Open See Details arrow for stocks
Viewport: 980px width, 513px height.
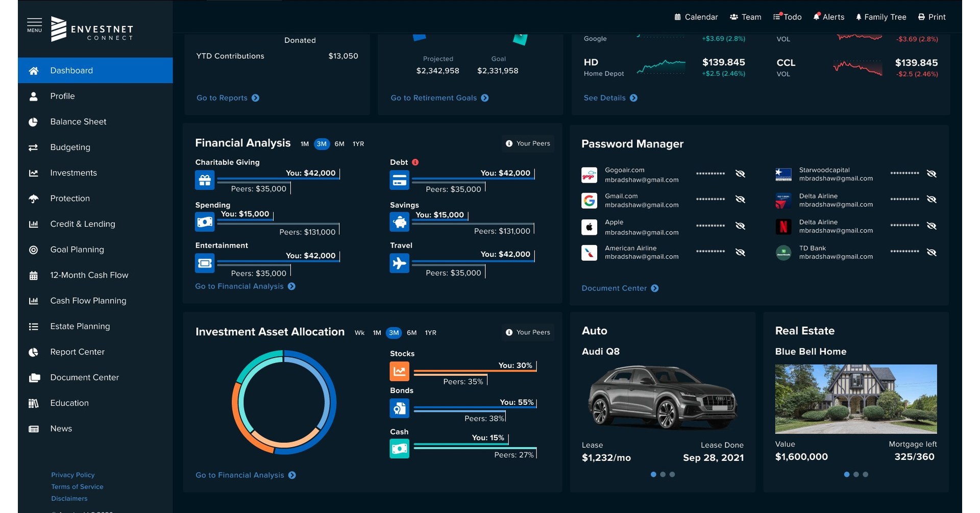(x=633, y=98)
